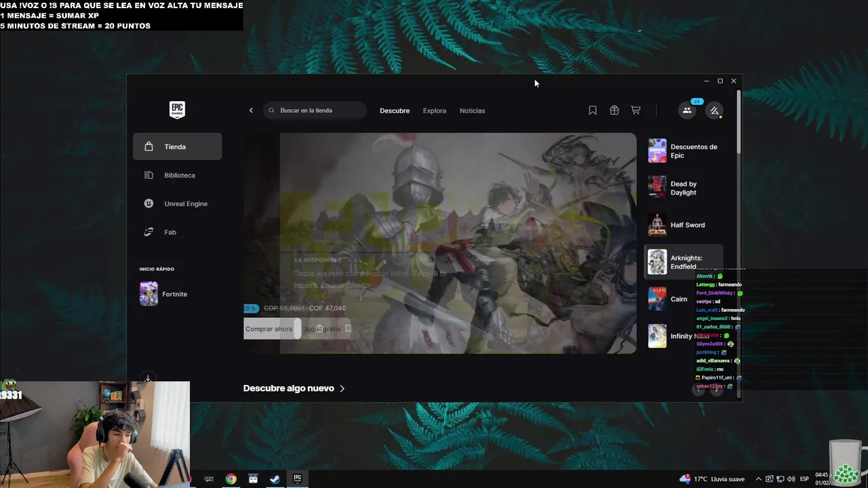Image resolution: width=868 pixels, height=488 pixels.
Task: Click the network tray icon
Action: 780,479
